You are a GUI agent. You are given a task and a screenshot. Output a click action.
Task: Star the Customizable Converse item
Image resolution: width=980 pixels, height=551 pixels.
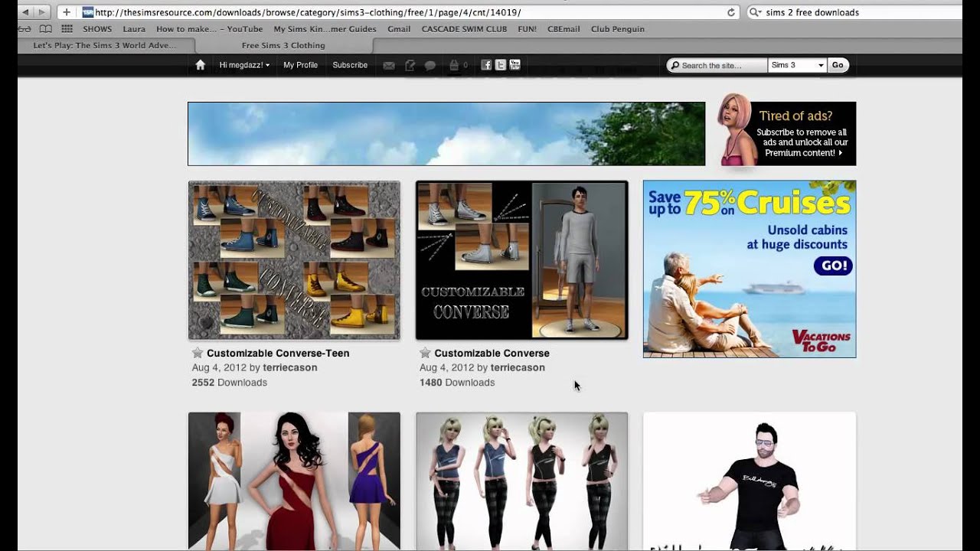point(425,353)
